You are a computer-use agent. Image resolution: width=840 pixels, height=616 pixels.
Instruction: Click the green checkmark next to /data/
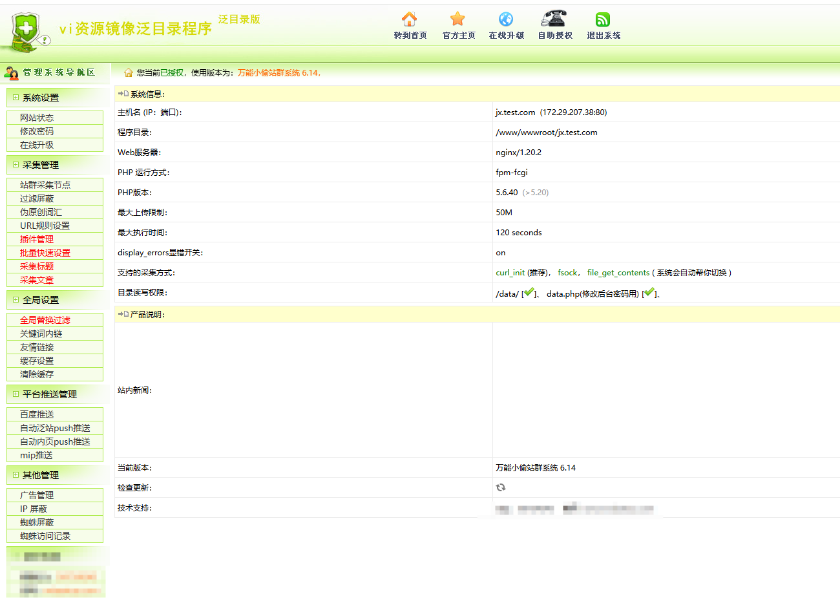(530, 292)
